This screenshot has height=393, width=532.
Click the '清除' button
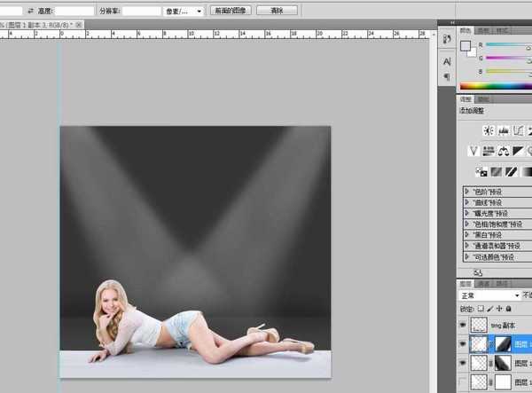point(278,11)
